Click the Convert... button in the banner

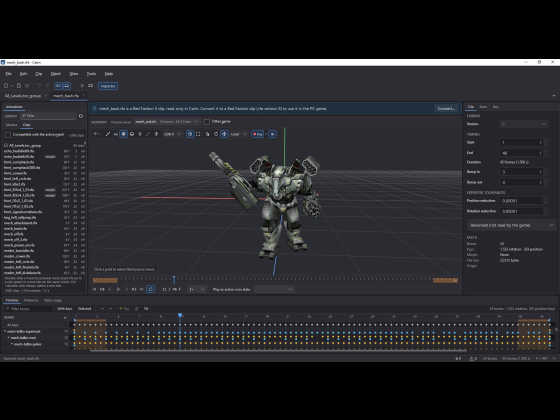point(446,109)
